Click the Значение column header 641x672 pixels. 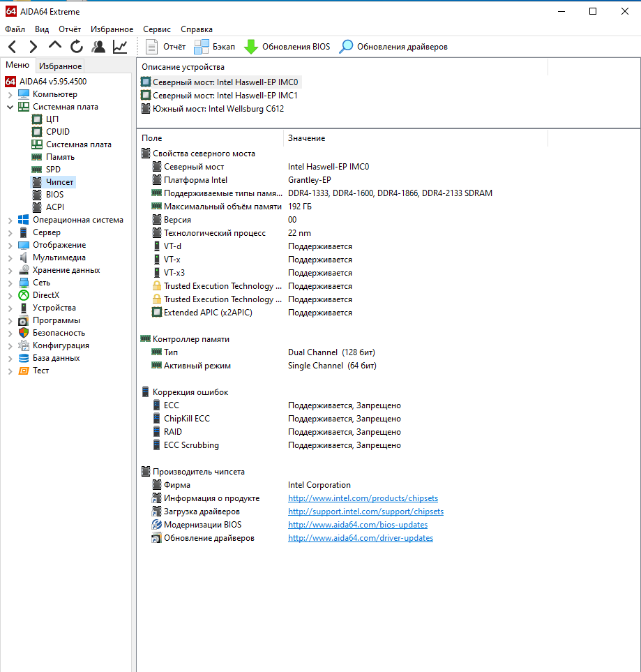[x=416, y=138]
